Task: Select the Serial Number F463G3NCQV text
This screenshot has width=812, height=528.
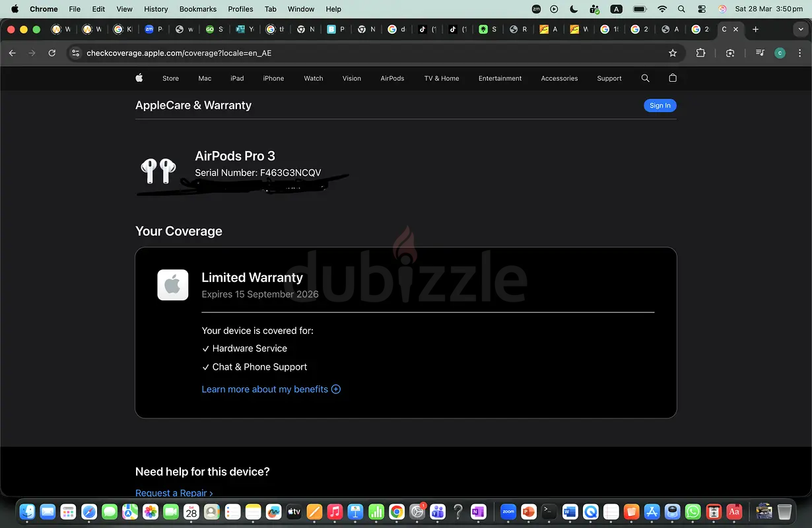Action: click(x=258, y=173)
